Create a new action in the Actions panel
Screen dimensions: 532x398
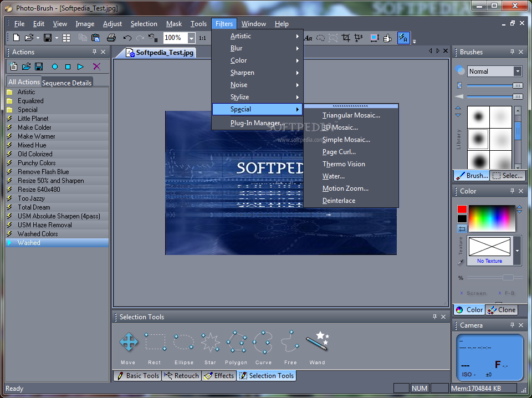[13, 67]
